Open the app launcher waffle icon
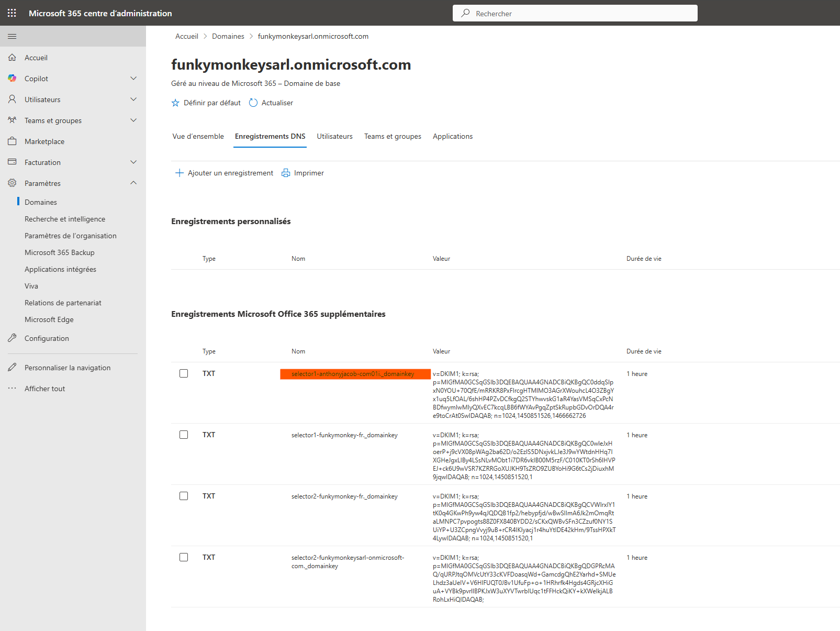The width and height of the screenshot is (840, 631). [12, 13]
